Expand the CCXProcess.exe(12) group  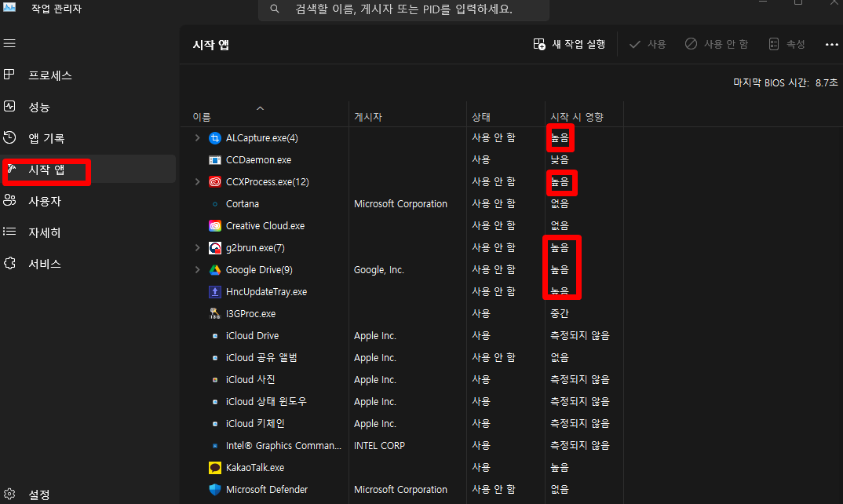[197, 182]
